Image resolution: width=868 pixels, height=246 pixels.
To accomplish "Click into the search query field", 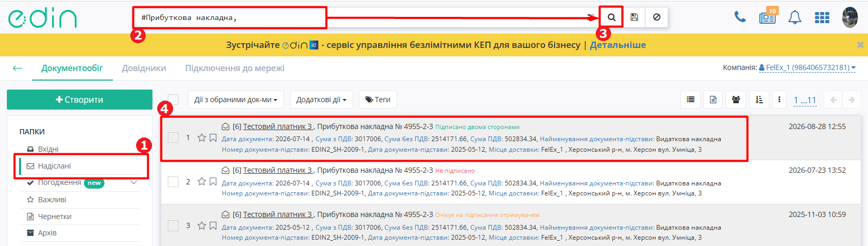I will tap(359, 17).
